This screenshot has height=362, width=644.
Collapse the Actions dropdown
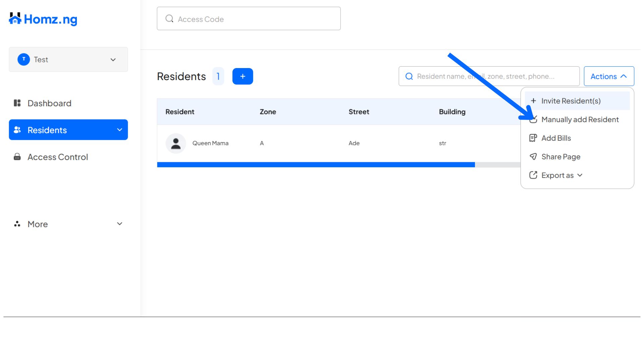[x=609, y=76]
